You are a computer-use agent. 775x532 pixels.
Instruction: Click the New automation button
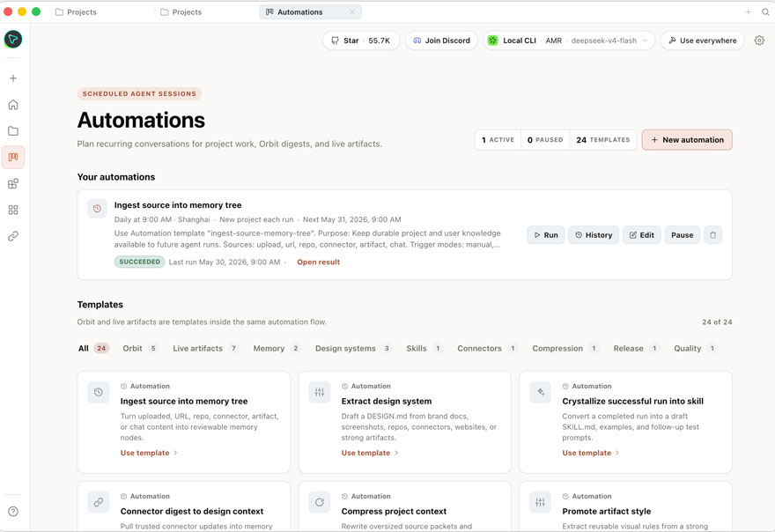pyautogui.click(x=687, y=140)
